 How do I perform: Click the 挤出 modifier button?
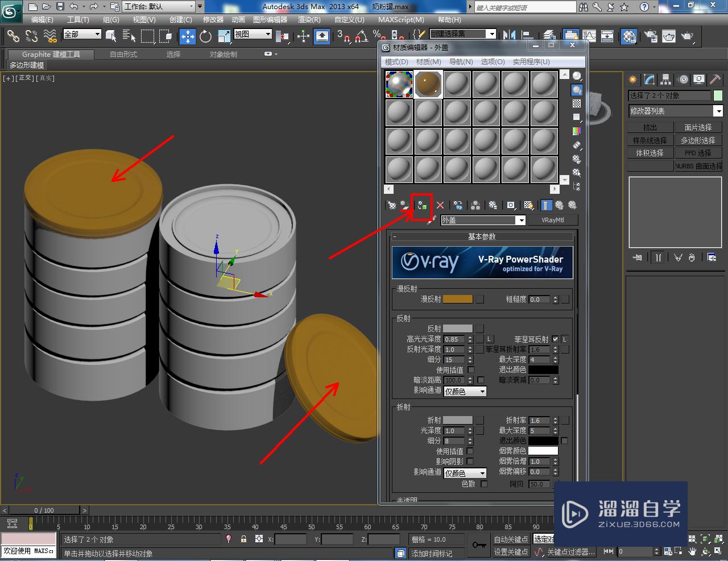[x=650, y=127]
